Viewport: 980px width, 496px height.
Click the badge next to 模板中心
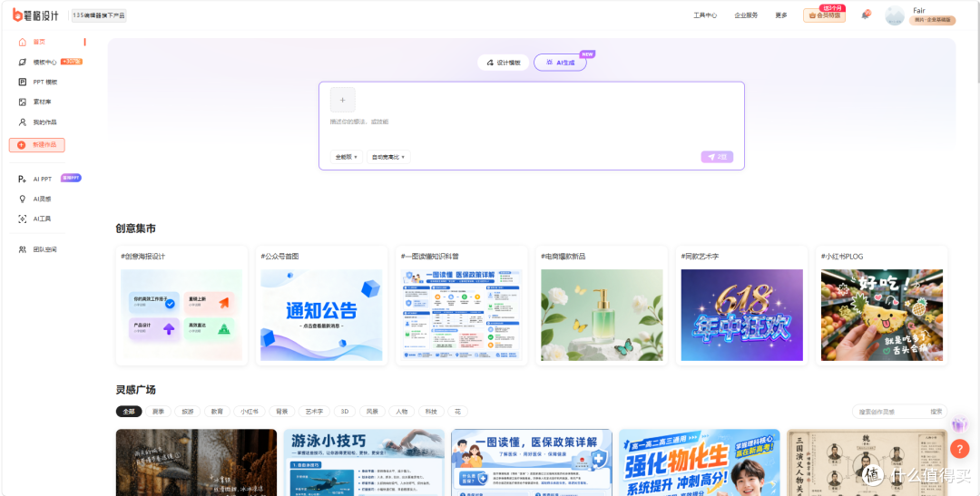pyautogui.click(x=72, y=62)
